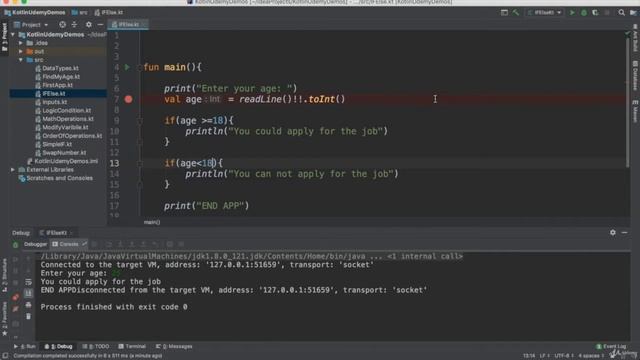Clear console with the trash icon

coord(28,316)
